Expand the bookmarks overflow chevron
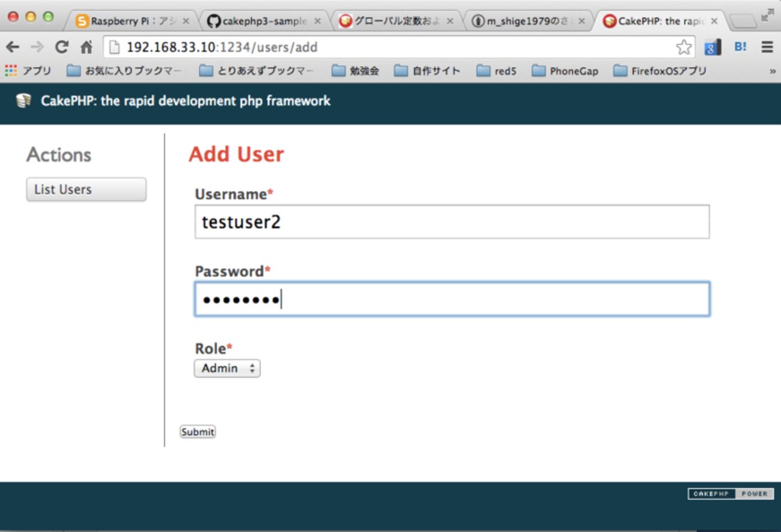The image size is (781, 532). pyautogui.click(x=774, y=70)
